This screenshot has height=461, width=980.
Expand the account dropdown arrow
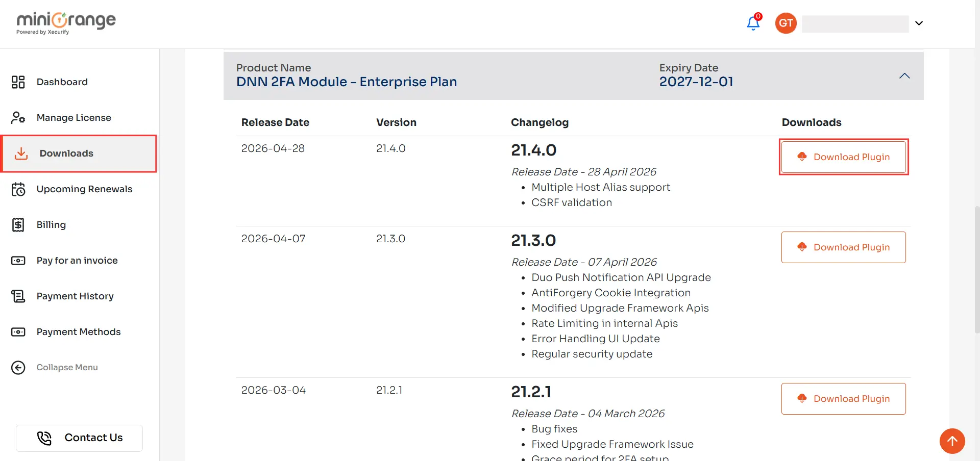click(x=919, y=23)
